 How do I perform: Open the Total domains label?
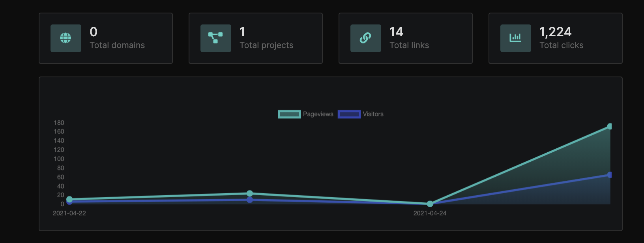coord(117,45)
